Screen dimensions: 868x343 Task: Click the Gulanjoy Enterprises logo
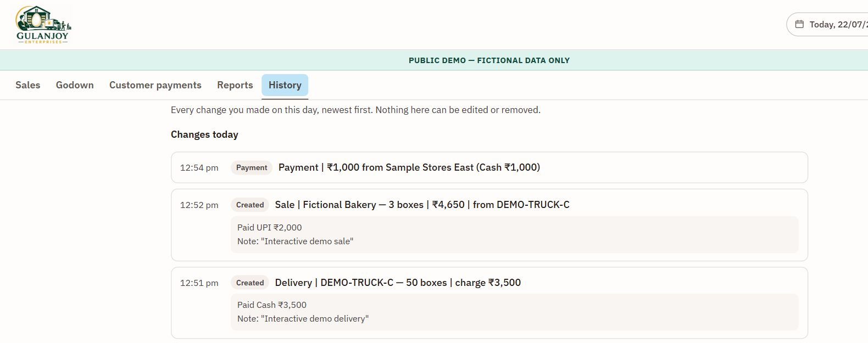pyautogui.click(x=43, y=25)
